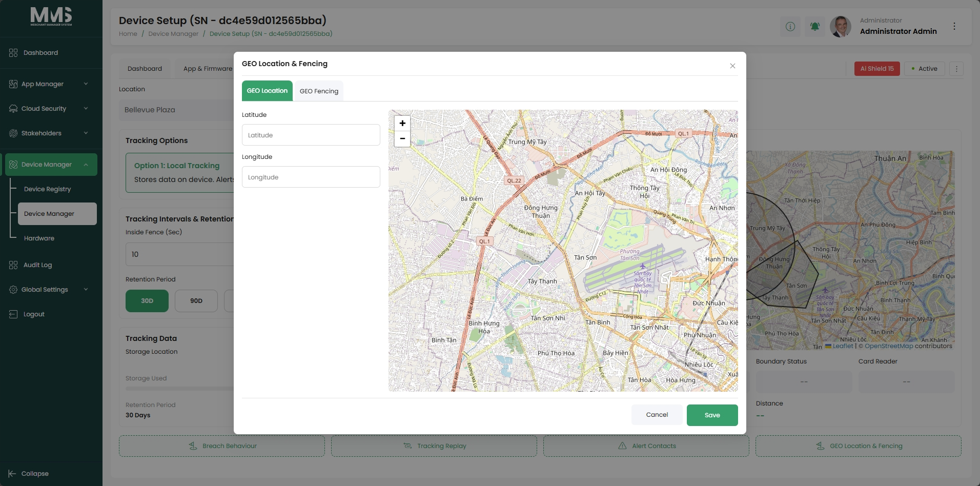Click Home in the breadcrumb
The width and height of the screenshot is (980, 486).
click(128, 34)
